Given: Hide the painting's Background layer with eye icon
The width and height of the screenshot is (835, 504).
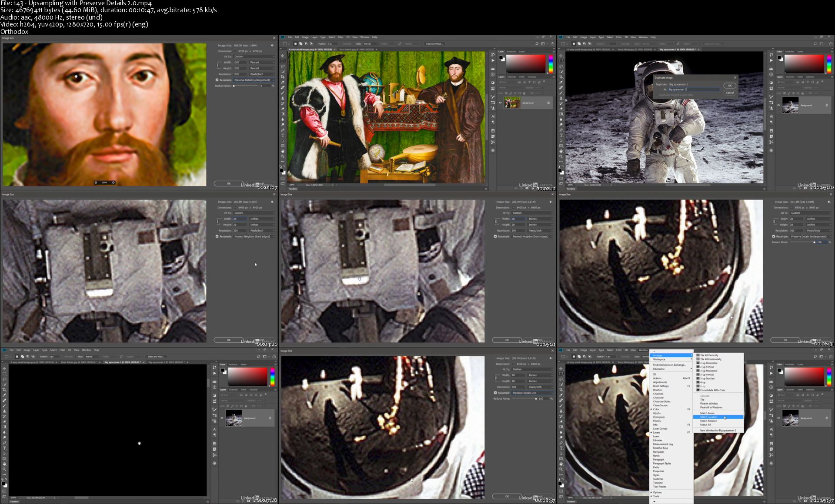Looking at the screenshot, I should point(500,103).
